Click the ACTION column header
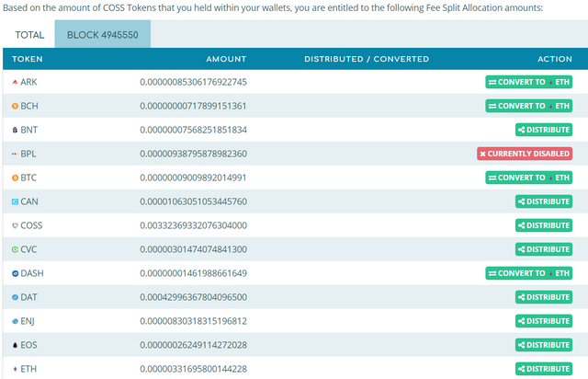This screenshot has height=379, width=588. click(x=555, y=59)
